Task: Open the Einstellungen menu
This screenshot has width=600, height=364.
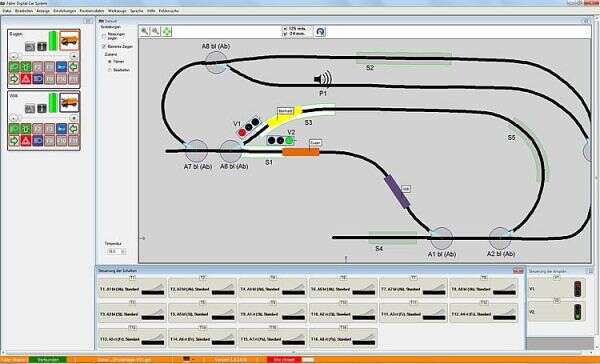Action: 64,11
